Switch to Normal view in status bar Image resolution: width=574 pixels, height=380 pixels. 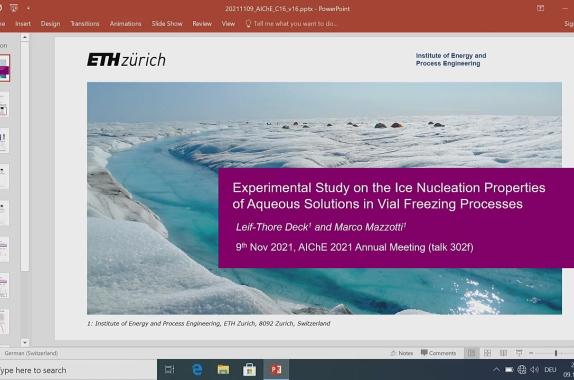coord(471,353)
